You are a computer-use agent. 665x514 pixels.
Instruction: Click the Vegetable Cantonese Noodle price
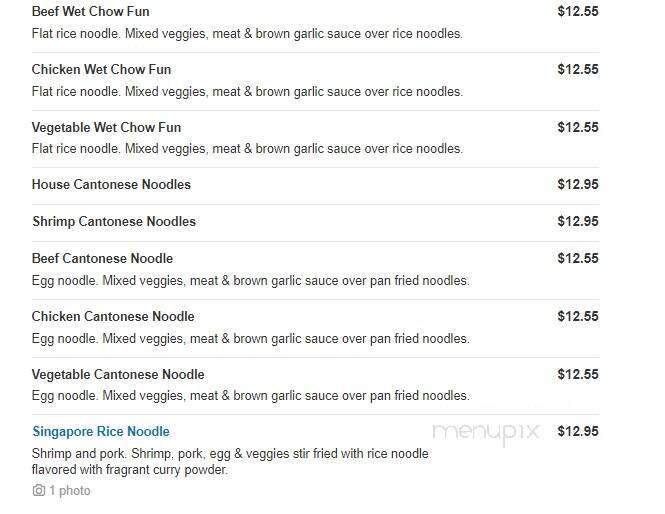click(578, 375)
